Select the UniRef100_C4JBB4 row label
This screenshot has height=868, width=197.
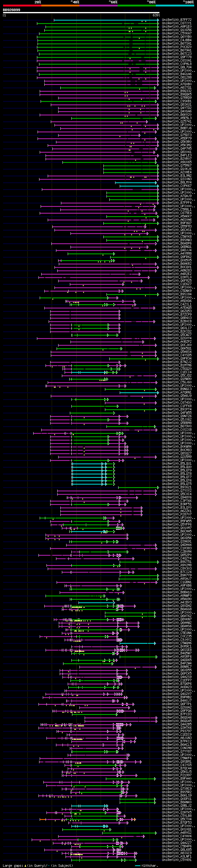(176, 40)
